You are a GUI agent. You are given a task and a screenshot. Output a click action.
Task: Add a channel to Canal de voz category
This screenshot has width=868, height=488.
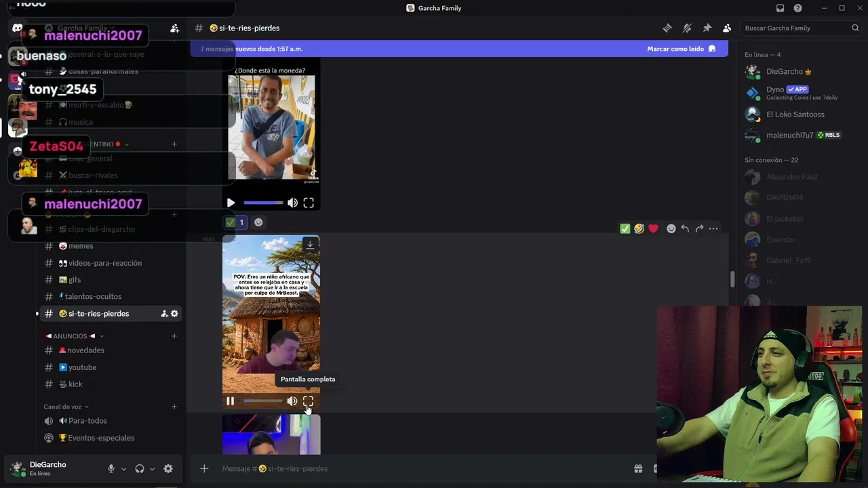point(174,407)
